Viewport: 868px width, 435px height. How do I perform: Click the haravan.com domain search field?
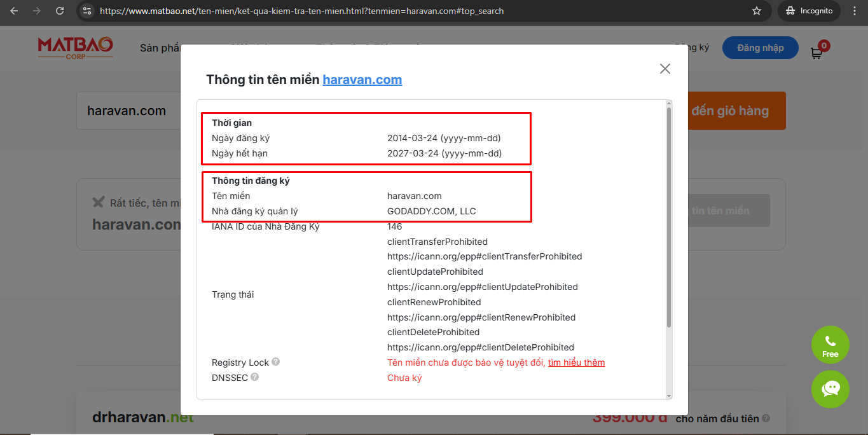click(x=128, y=111)
